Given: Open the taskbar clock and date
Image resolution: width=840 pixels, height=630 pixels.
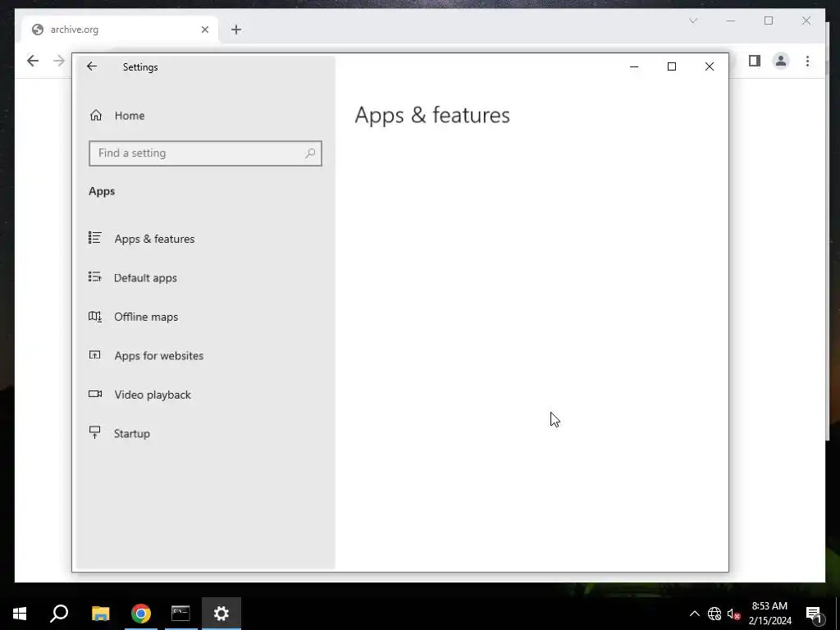Looking at the screenshot, I should (769, 614).
